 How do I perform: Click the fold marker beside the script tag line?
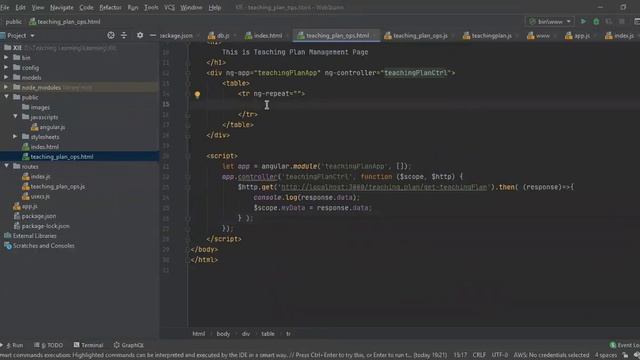(188, 156)
